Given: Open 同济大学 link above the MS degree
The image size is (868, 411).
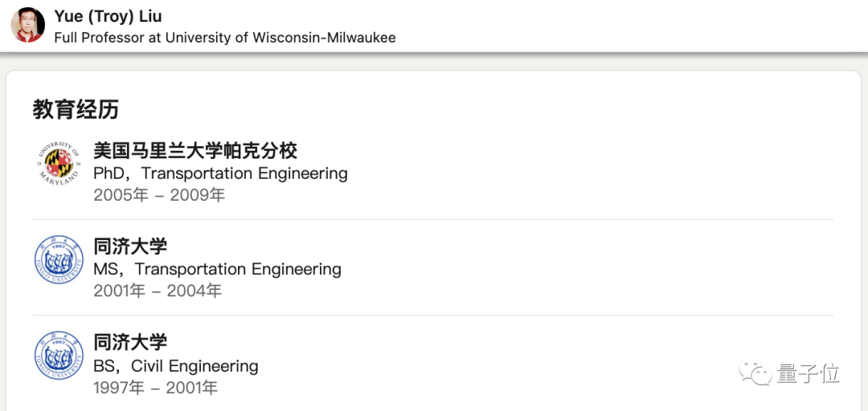Looking at the screenshot, I should [130, 246].
